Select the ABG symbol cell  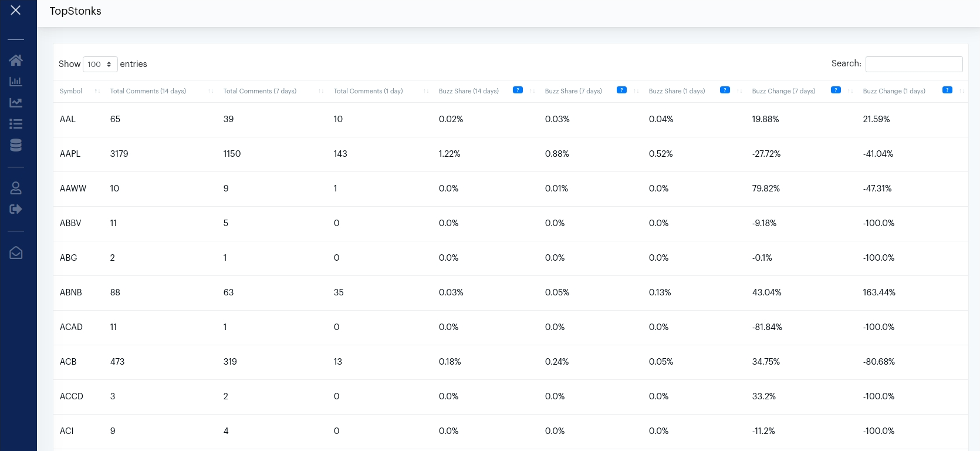69,258
